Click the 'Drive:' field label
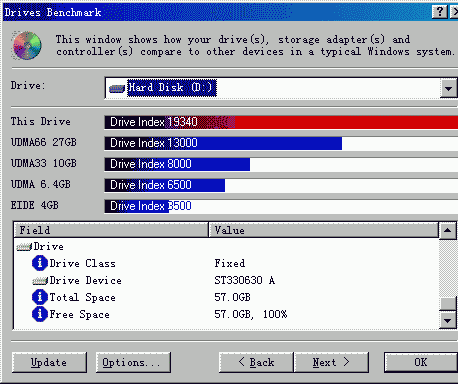Viewport: 458px width, 384px height. [x=28, y=85]
